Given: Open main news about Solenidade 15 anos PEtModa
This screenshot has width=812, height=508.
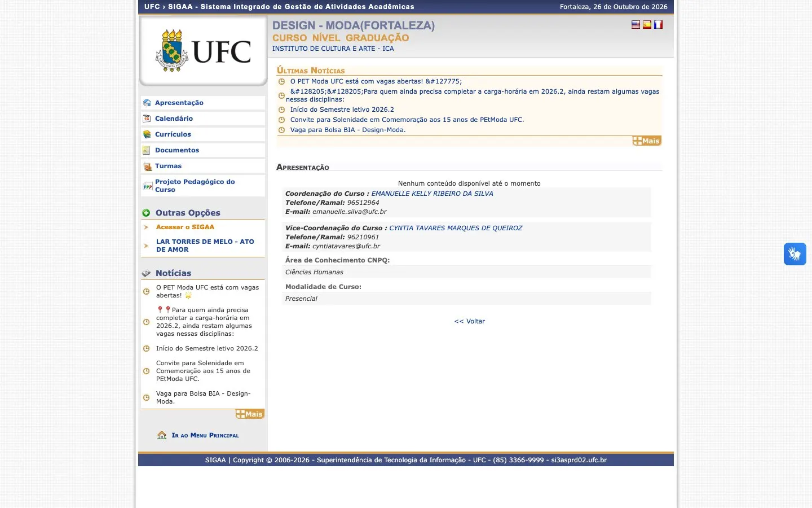Looking at the screenshot, I should [407, 120].
